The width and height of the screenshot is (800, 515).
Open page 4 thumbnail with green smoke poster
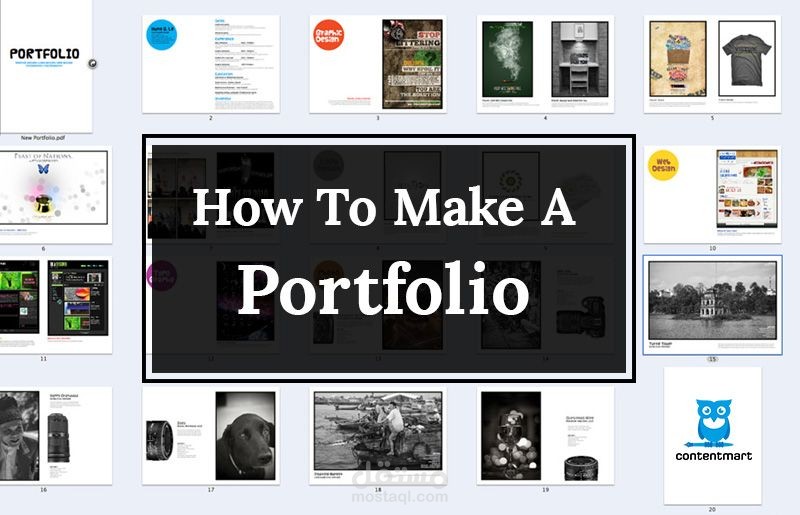pos(545,64)
